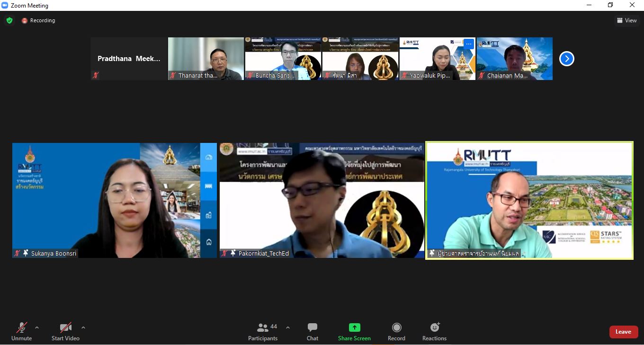The width and height of the screenshot is (644, 345).
Task: Click muted mic icon on Pakornkiat_TechEd
Action: 224,253
